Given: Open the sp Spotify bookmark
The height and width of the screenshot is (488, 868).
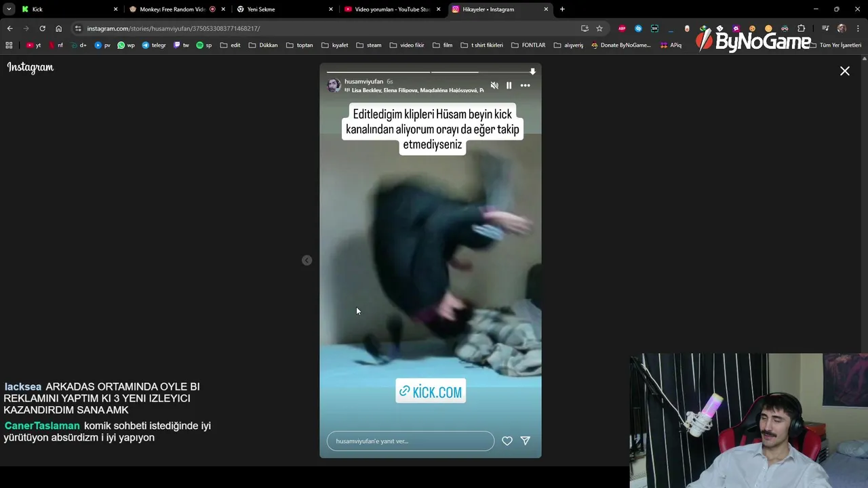Looking at the screenshot, I should click(204, 45).
